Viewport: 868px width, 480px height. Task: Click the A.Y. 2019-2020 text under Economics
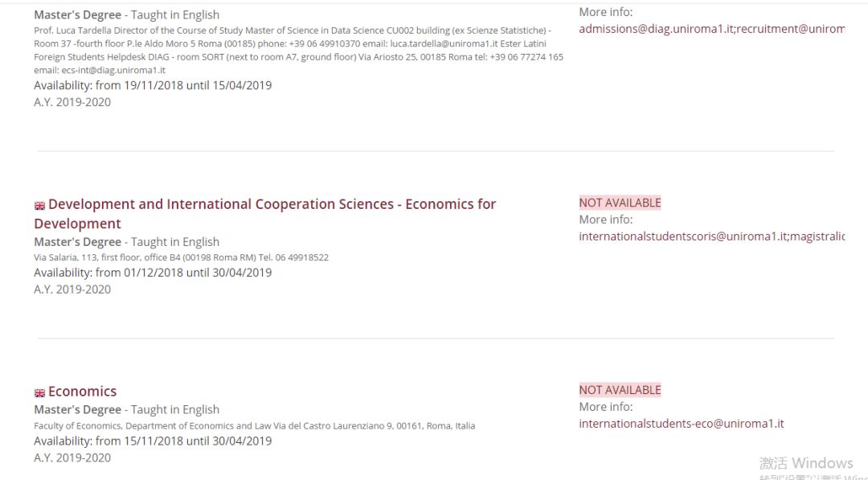click(72, 457)
